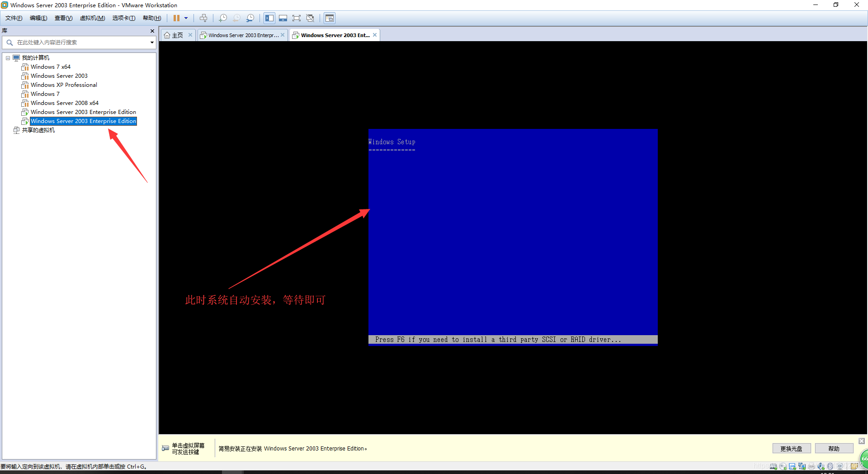Viewport: 868px width, 474px height.
Task: Open the 帮助(H) menu
Action: click(x=152, y=18)
